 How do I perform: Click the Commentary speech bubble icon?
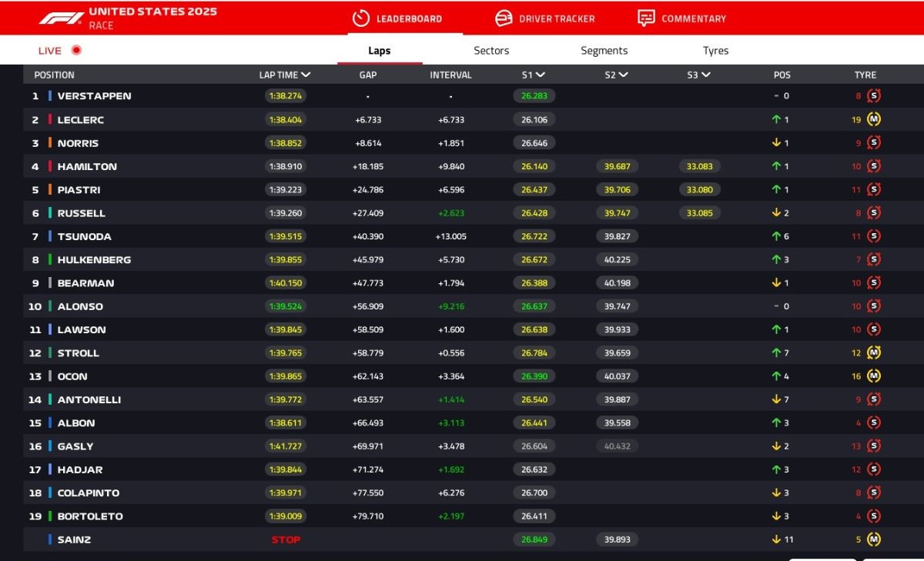tap(646, 18)
